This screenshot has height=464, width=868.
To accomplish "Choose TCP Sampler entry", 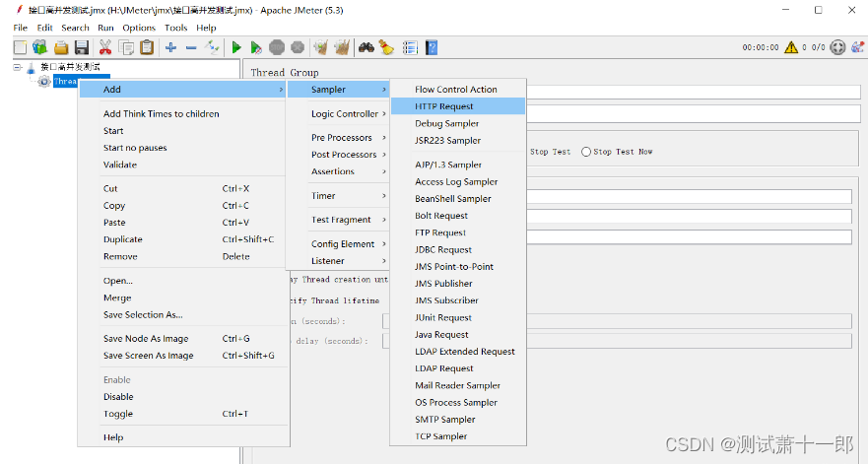I will 458,436.
